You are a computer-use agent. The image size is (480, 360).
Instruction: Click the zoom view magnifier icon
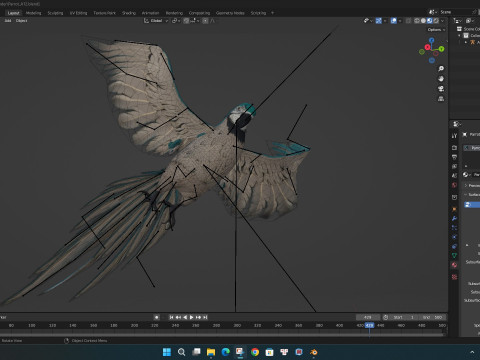tap(441, 69)
